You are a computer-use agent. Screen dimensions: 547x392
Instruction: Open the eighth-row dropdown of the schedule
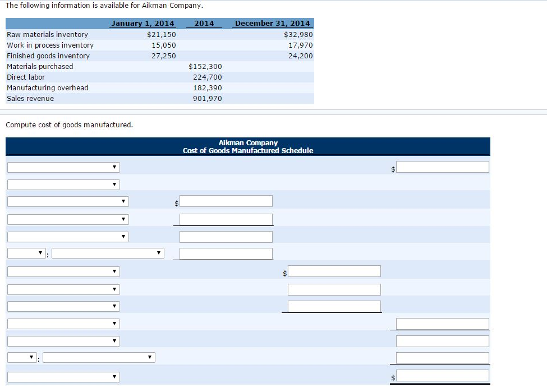click(x=63, y=289)
